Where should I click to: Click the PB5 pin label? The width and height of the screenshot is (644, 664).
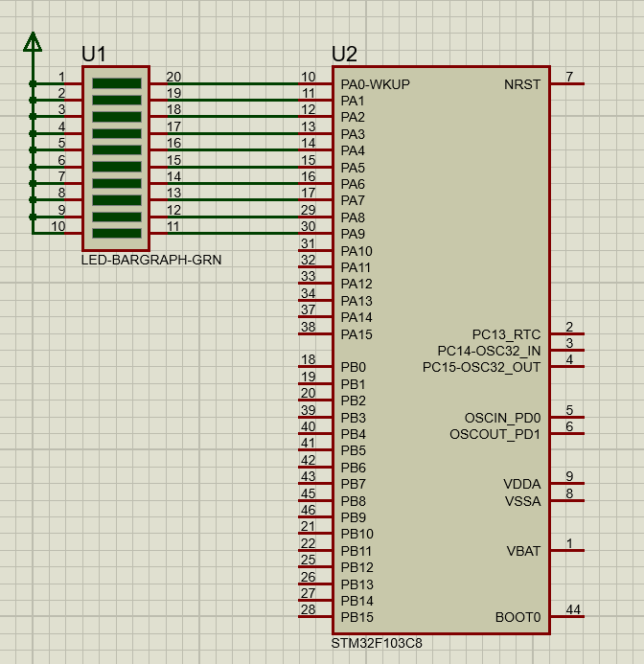click(x=354, y=450)
